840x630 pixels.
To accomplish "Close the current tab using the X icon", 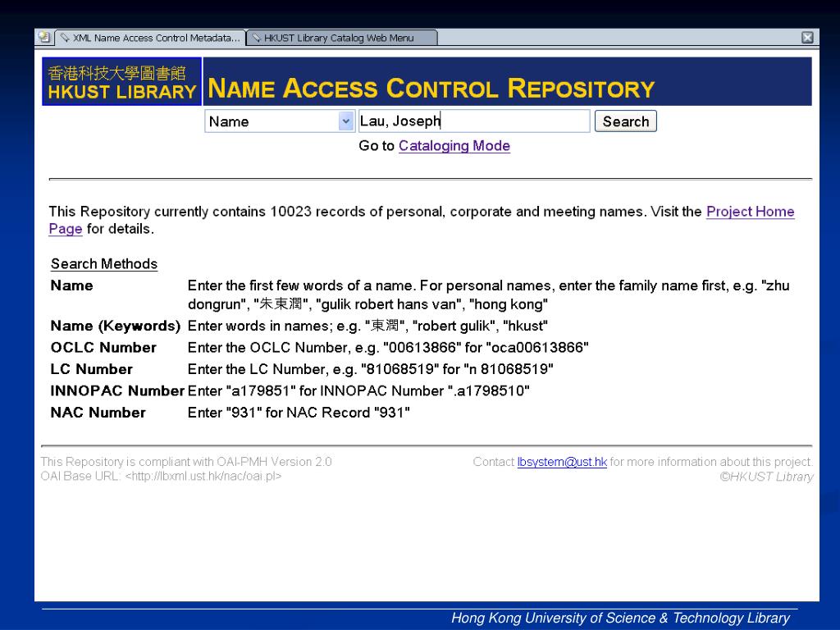I will coord(807,38).
